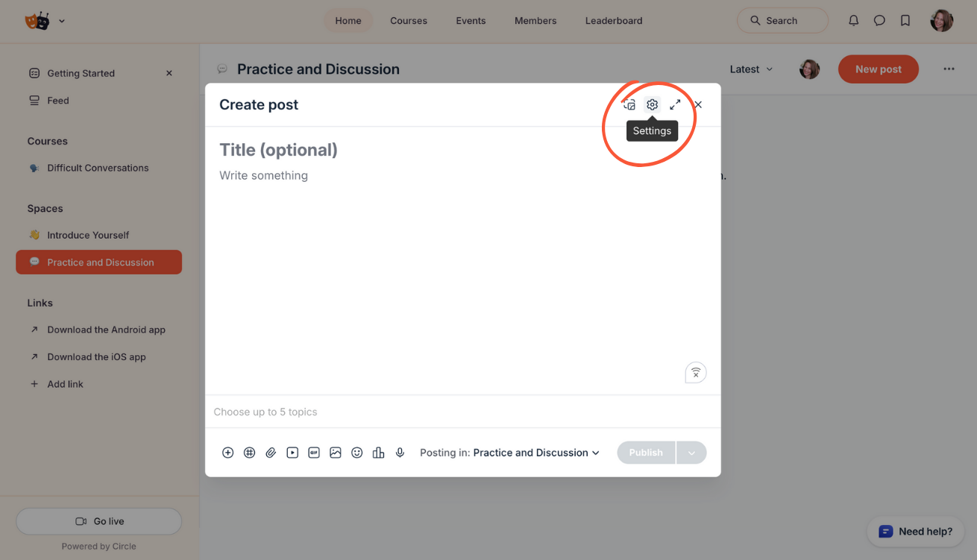The height and width of the screenshot is (560, 977).
Task: Insert an image into the post
Action: tap(336, 453)
